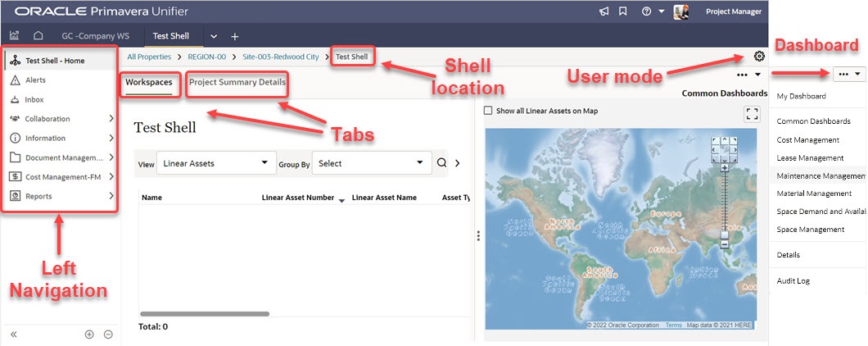This screenshot has width=868, height=346.
Task: Click the search magnifier next to Group By
Action: [x=441, y=163]
